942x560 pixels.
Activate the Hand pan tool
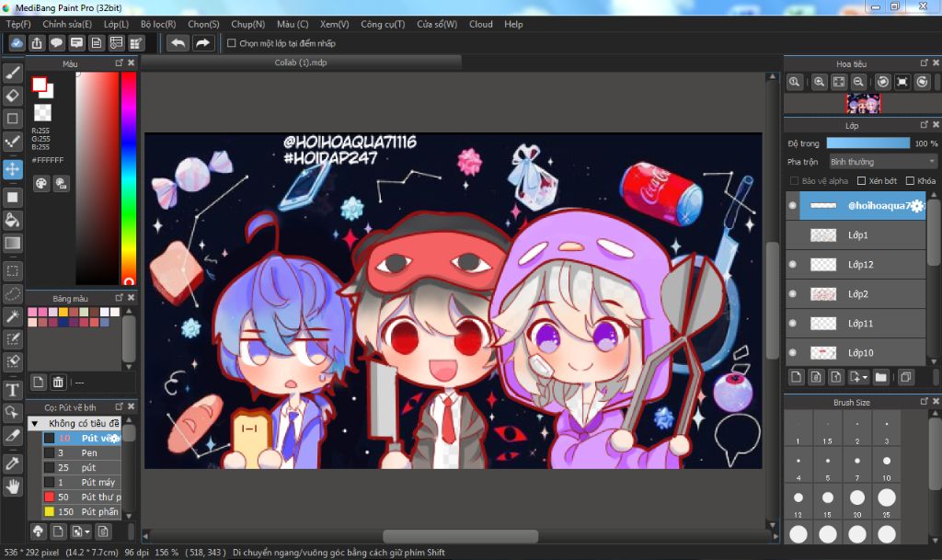[13, 486]
